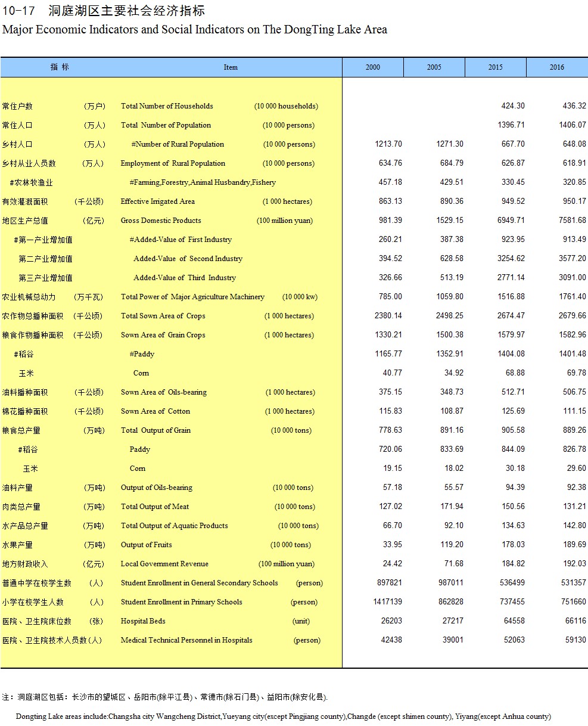Select the Chinese title 洞庭湖区主要社会经济指标
Screen dimensions: 588x726
pos(126,11)
